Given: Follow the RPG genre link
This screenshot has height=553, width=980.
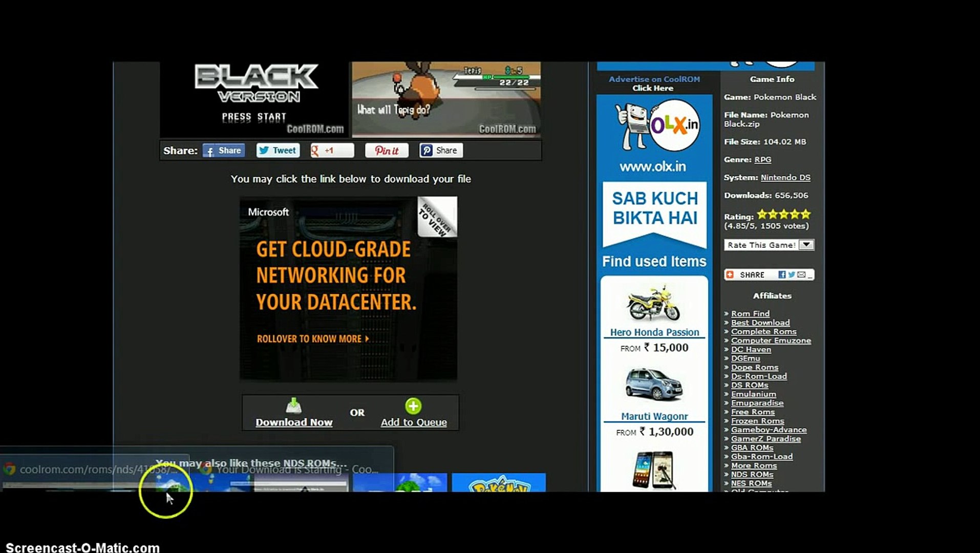Looking at the screenshot, I should pos(762,160).
